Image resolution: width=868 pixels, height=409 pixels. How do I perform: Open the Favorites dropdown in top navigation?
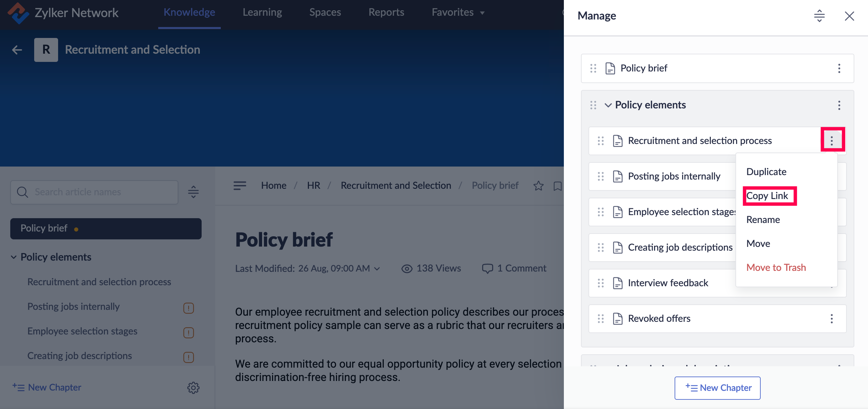[458, 13]
